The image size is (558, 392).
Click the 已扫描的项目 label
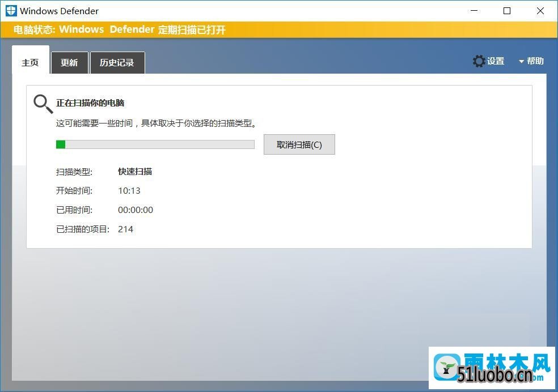click(83, 229)
